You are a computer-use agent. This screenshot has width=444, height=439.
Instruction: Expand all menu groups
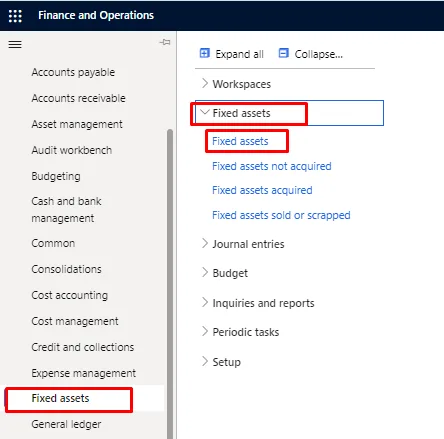232,54
